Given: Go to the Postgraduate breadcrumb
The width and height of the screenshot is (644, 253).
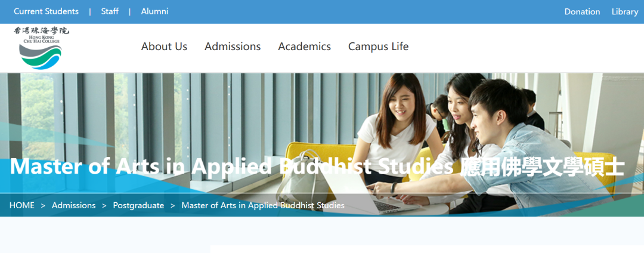Looking at the screenshot, I should pos(138,205).
